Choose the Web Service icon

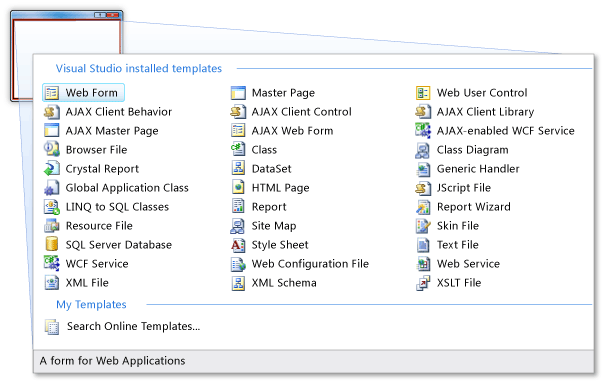click(423, 264)
